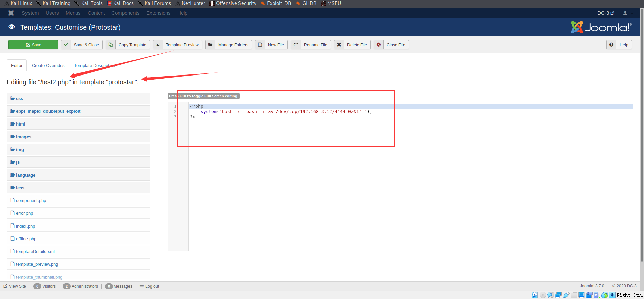Image resolution: width=644 pixels, height=299 pixels.
Task: Open the Extensions menu
Action: tap(158, 13)
